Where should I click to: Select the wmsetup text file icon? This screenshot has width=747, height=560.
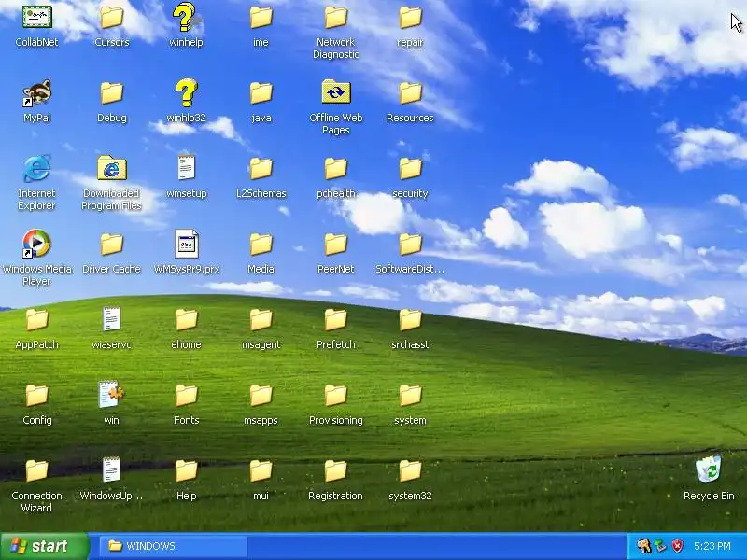point(186,168)
